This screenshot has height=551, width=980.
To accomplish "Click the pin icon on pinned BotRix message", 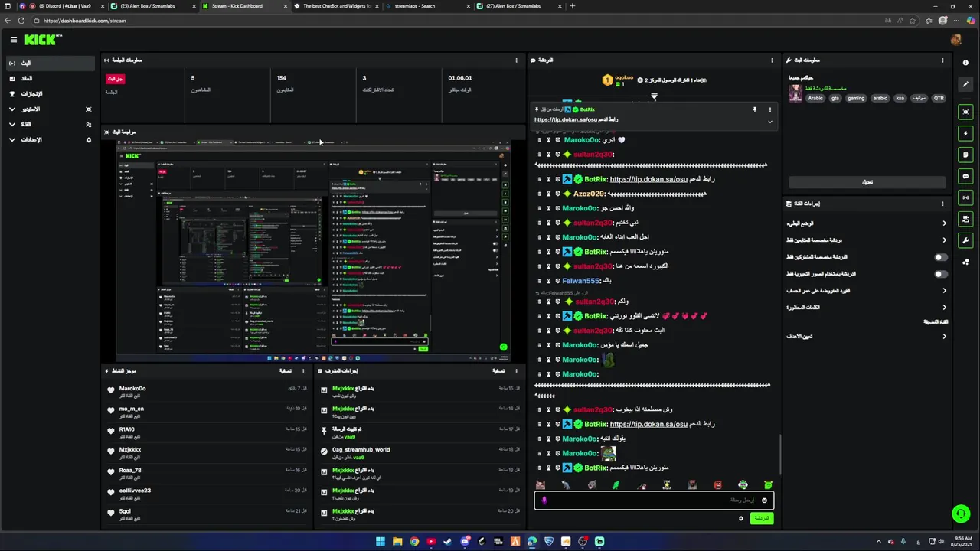I will pos(754,110).
